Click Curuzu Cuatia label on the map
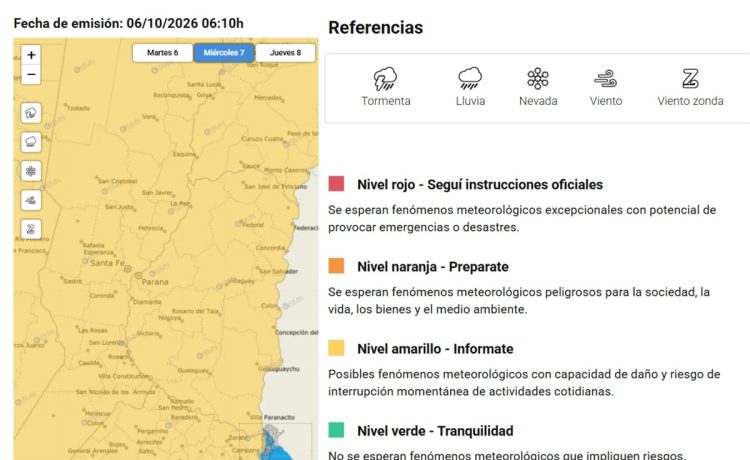 click(262, 139)
